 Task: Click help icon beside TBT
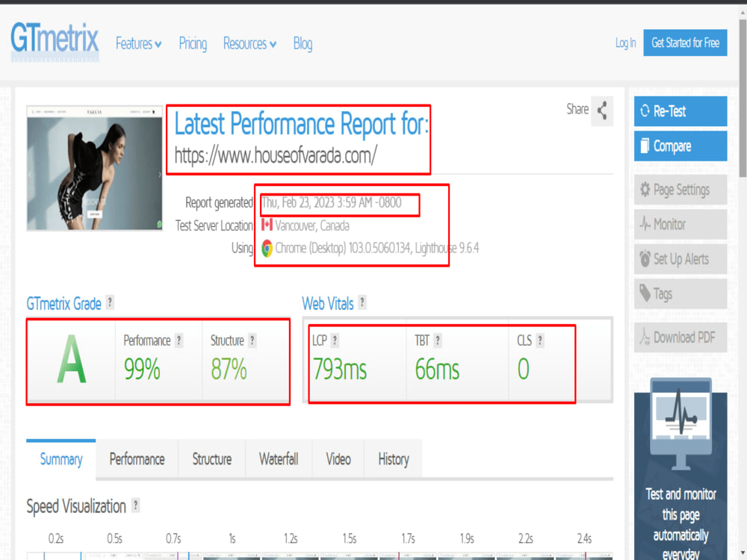(x=437, y=340)
